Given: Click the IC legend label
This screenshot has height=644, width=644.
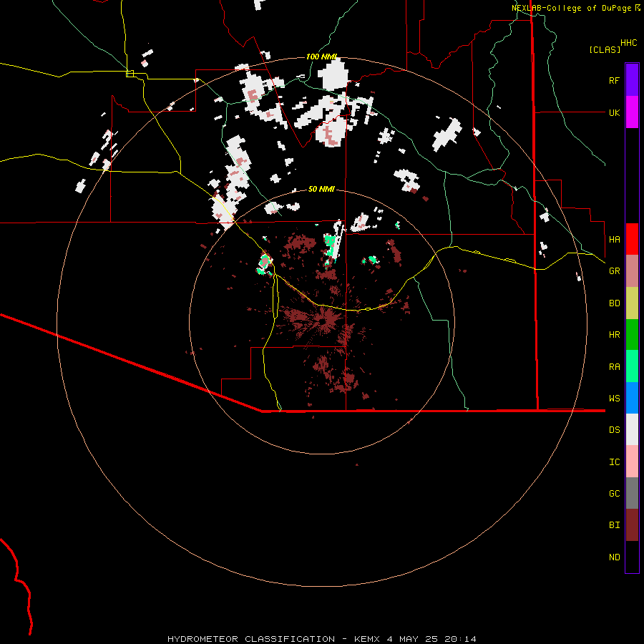Looking at the screenshot, I should tap(614, 462).
